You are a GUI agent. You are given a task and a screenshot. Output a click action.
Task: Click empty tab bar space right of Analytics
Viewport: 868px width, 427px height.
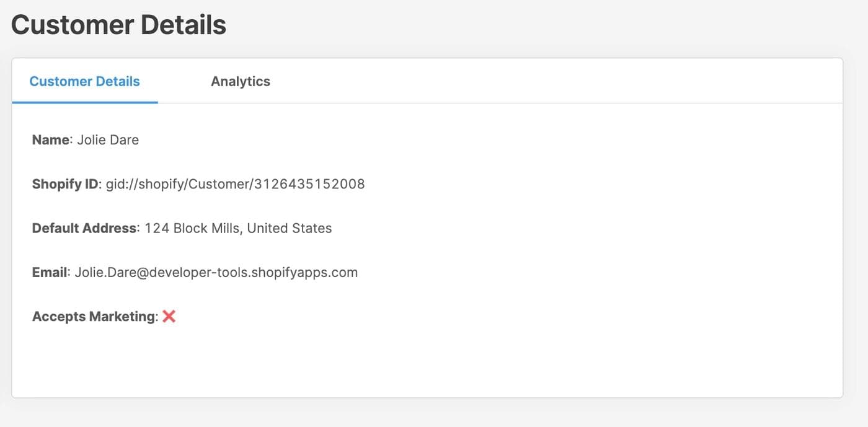[x=527, y=81]
